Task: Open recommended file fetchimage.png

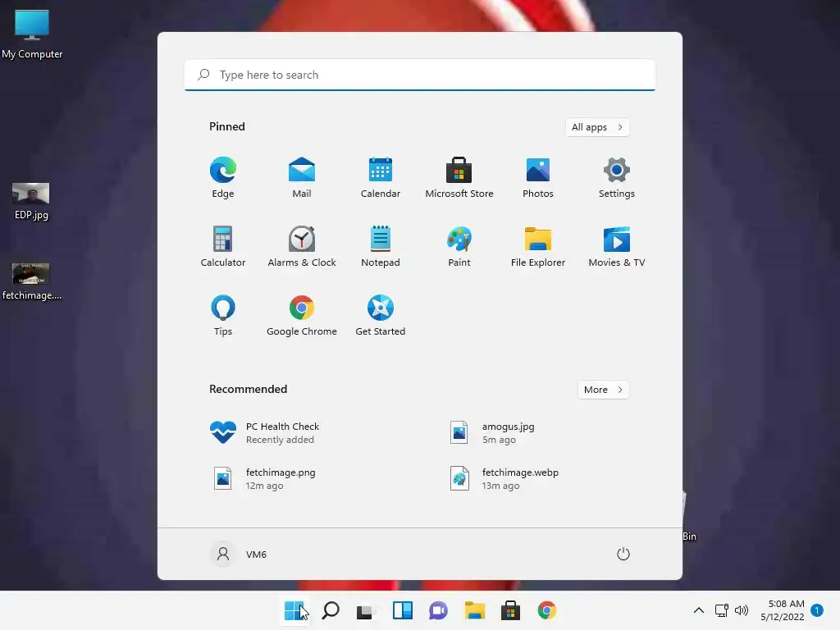Action: tap(263, 479)
